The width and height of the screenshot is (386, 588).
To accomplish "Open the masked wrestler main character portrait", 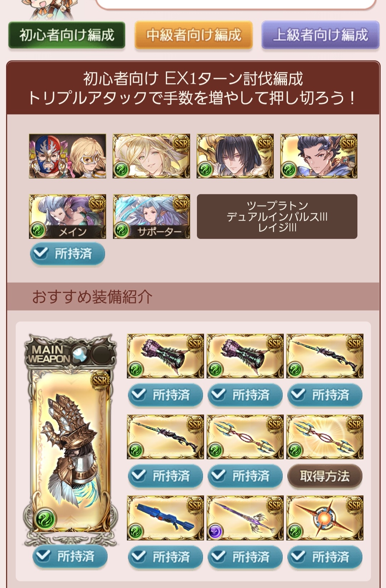I will coord(68,156).
